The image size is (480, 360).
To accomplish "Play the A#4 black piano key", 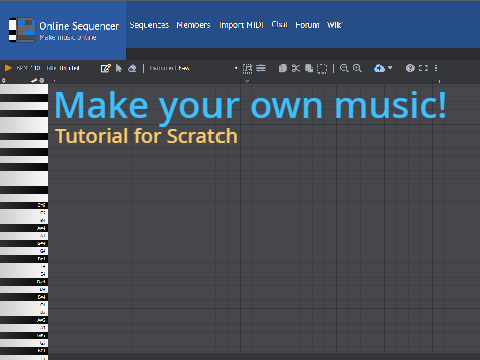I will 24,228.
